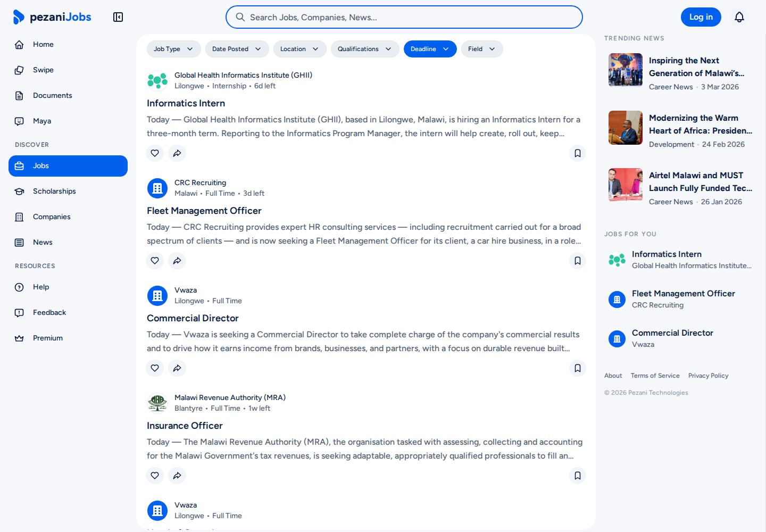Open Terms of Service link
Screen dimensions: 766x532
[x=655, y=376]
